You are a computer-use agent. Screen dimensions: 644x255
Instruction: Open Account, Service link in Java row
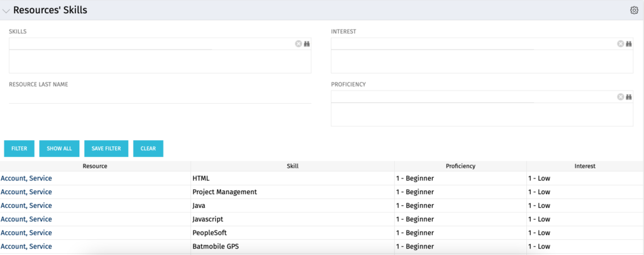pos(26,205)
